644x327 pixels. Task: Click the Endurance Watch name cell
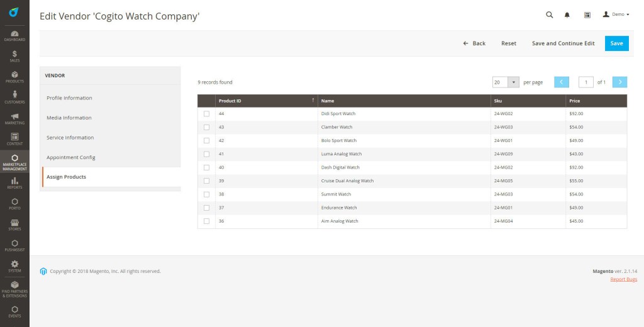tap(404, 208)
